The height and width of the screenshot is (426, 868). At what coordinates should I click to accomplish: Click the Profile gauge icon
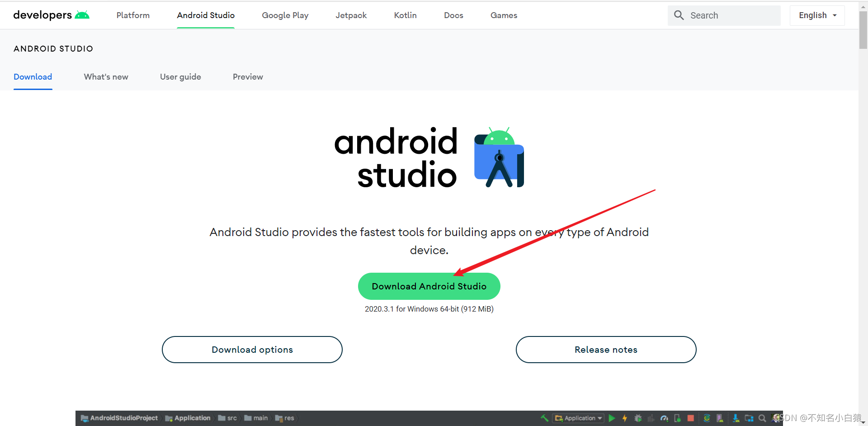tap(664, 418)
